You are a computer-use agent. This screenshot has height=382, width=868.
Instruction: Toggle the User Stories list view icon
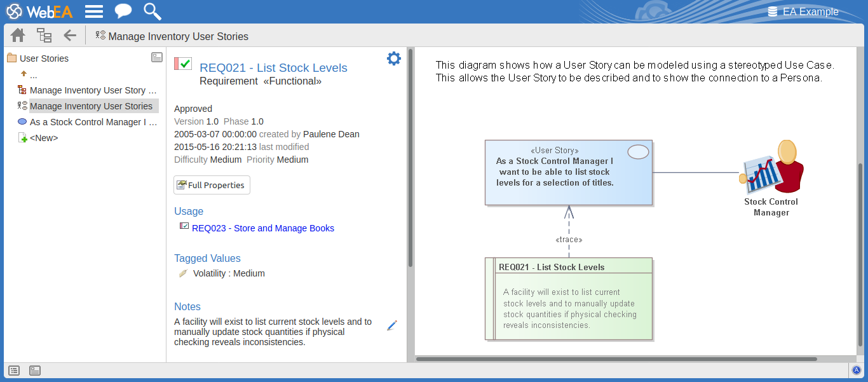(157, 58)
